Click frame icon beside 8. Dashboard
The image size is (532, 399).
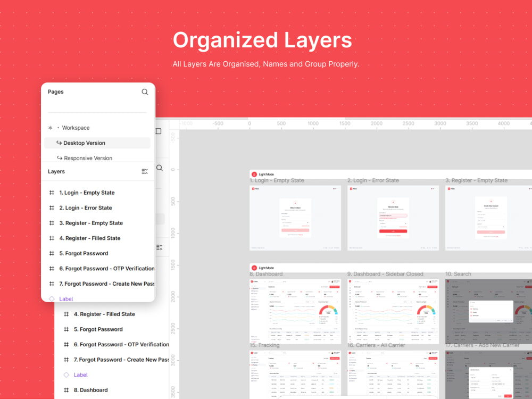[66, 390]
